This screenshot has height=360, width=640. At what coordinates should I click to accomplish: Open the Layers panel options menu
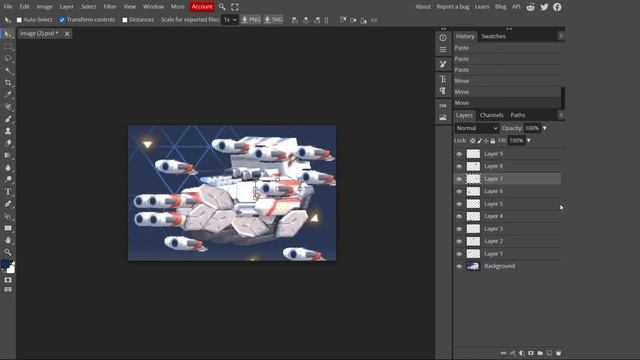[561, 115]
